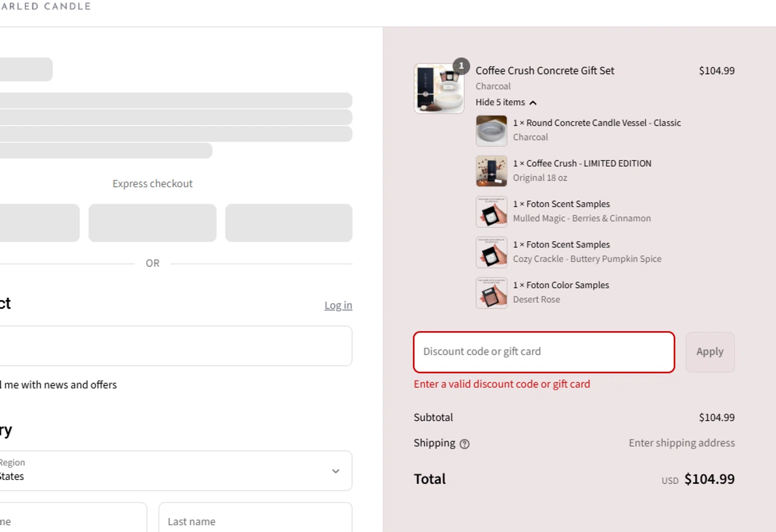
Task: Click the Mulled Magic scent sample thumbnail
Action: coord(491,212)
